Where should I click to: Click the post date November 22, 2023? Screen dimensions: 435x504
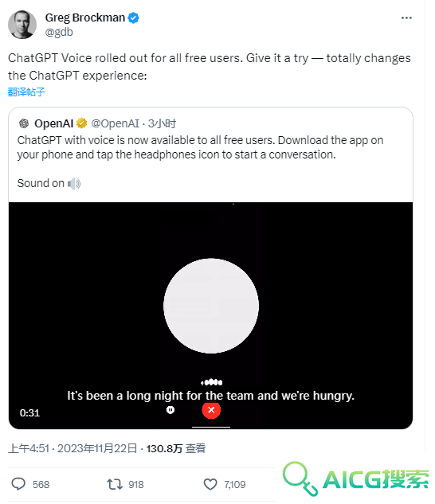pos(97,448)
